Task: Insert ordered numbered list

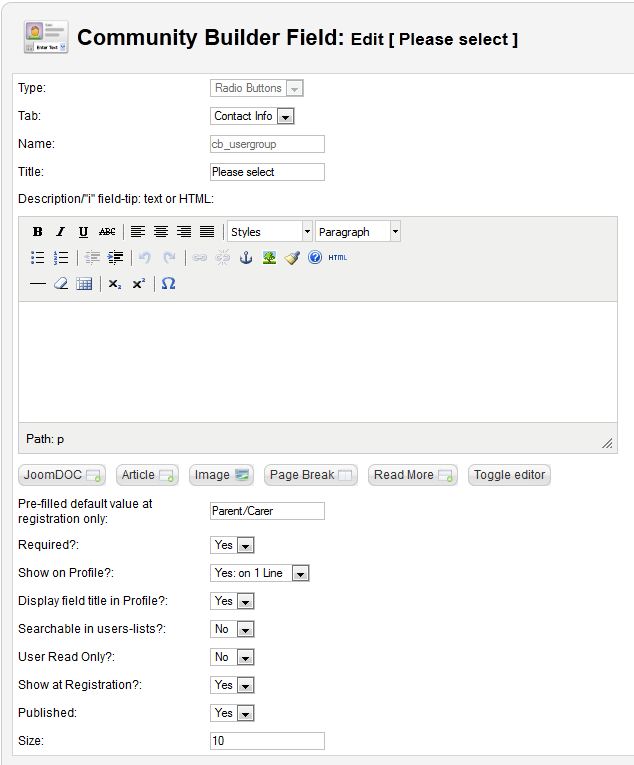Action: (61, 258)
